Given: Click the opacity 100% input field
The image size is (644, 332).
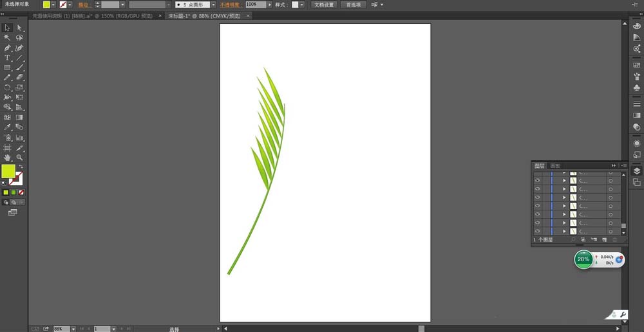Looking at the screenshot, I should point(256,5).
